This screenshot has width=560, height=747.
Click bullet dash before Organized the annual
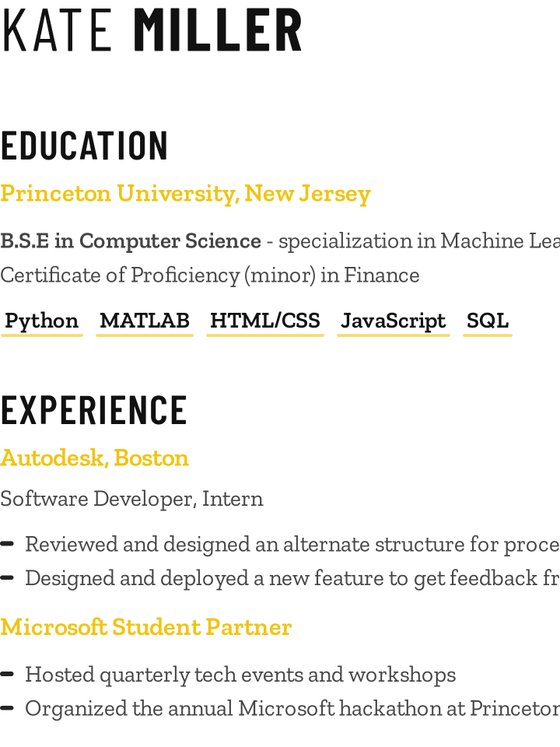tap(7, 708)
